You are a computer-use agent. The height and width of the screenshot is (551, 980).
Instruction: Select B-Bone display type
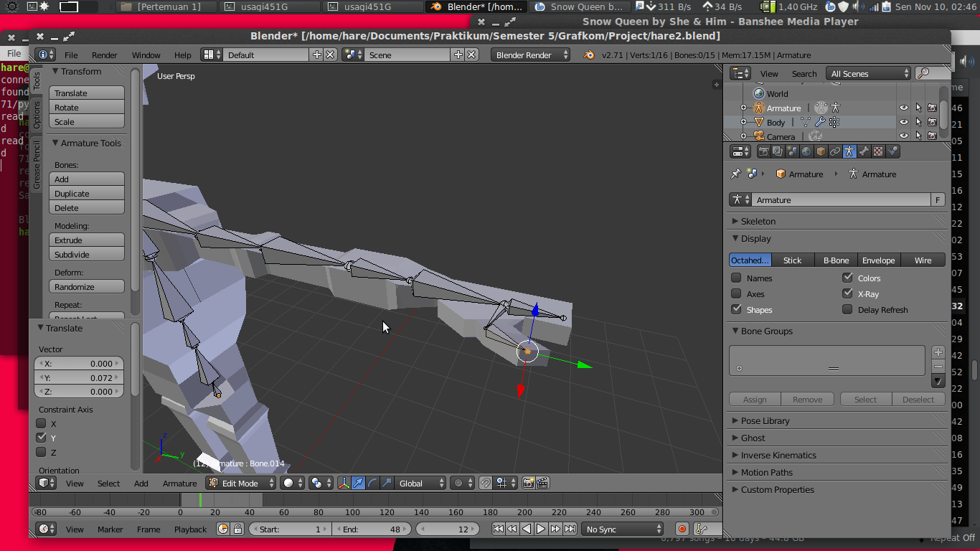[x=836, y=260]
